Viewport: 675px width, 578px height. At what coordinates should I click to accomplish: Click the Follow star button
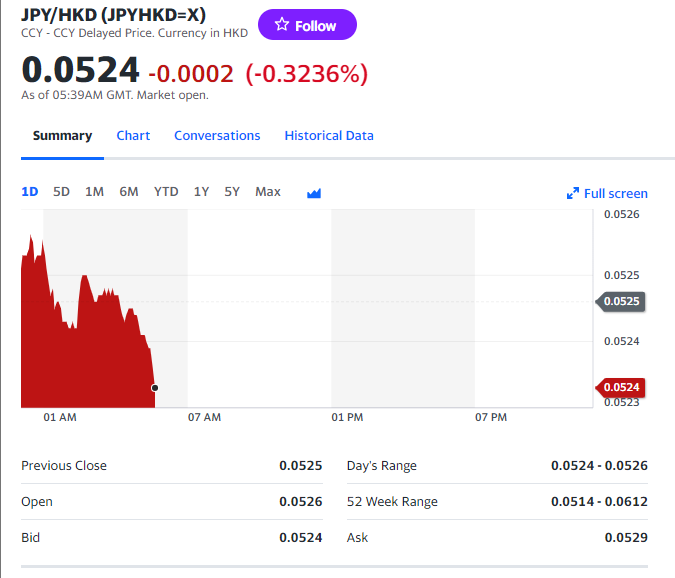(307, 25)
